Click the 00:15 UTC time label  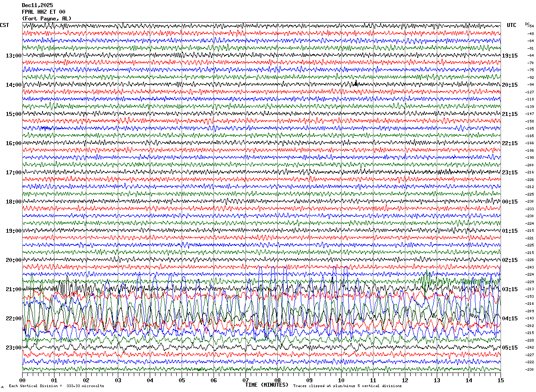point(510,202)
